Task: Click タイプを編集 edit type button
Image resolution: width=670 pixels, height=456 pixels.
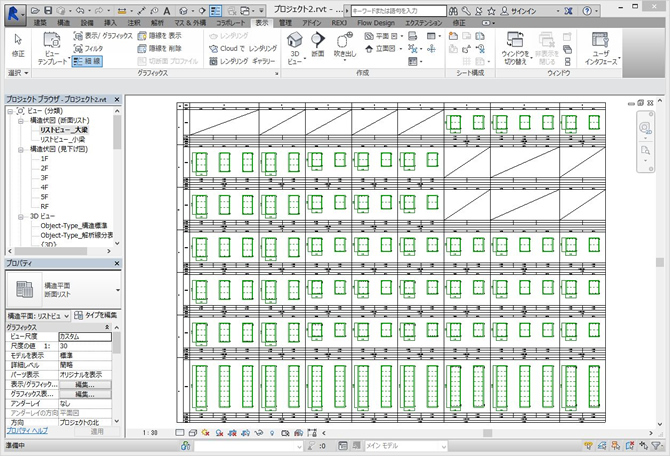Action: click(96, 315)
